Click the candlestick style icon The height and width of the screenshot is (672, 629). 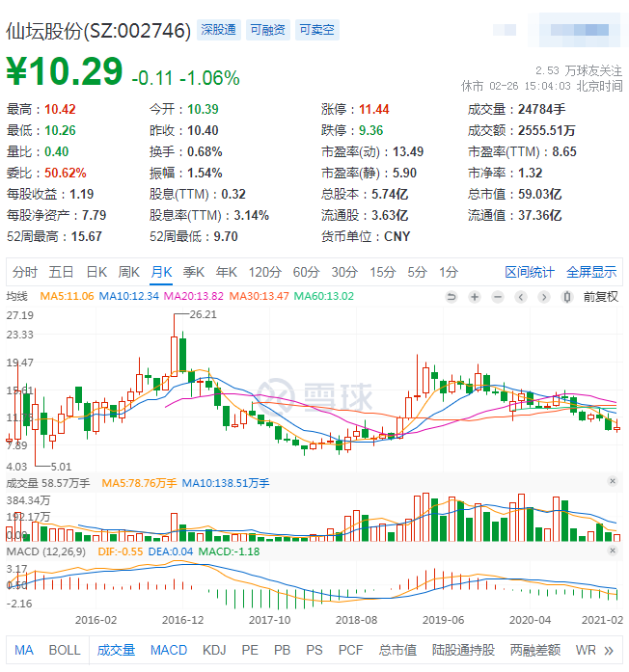tap(567, 297)
